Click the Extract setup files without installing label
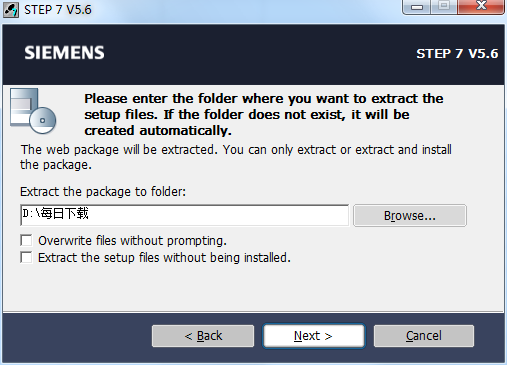 pos(164,258)
